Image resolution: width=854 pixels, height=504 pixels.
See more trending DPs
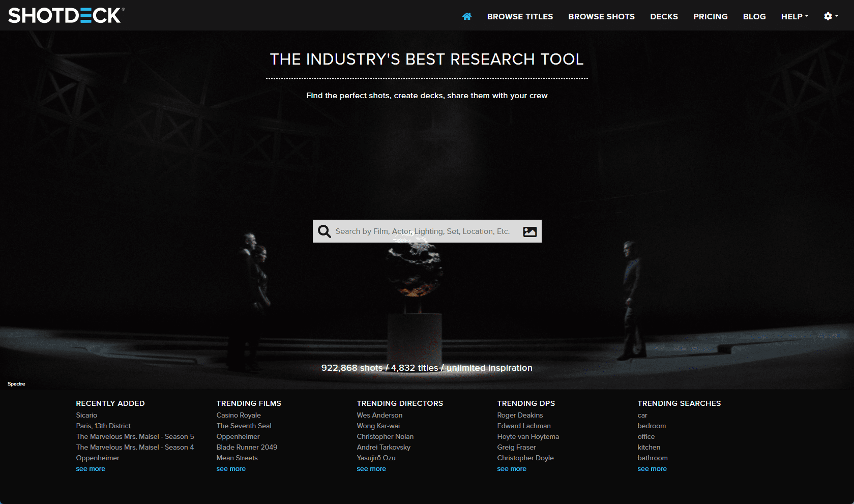512,469
